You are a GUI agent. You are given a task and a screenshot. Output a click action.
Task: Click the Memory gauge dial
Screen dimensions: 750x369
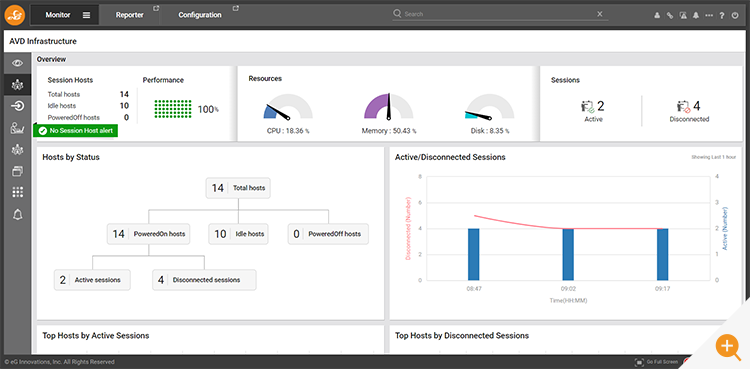[x=388, y=106]
